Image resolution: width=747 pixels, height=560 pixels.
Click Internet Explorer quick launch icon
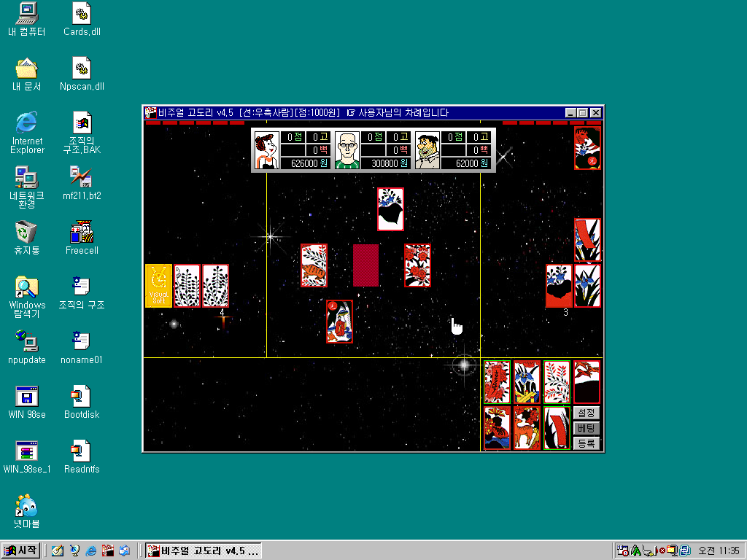(90, 551)
